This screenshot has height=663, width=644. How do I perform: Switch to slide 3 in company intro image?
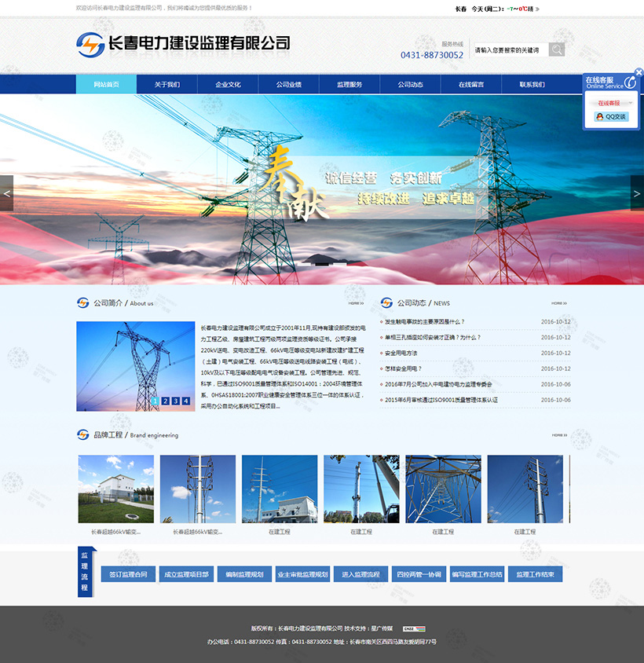pyautogui.click(x=176, y=401)
